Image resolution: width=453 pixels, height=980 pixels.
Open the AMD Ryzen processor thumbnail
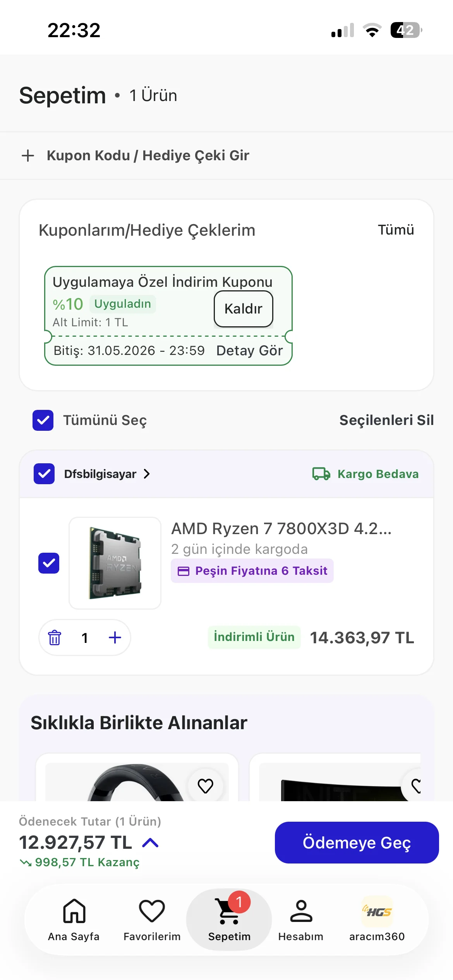[115, 563]
